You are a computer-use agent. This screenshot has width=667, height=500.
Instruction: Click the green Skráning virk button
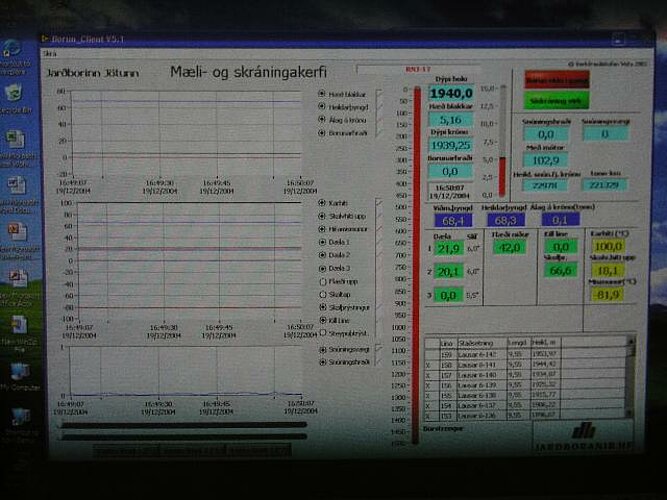click(556, 100)
